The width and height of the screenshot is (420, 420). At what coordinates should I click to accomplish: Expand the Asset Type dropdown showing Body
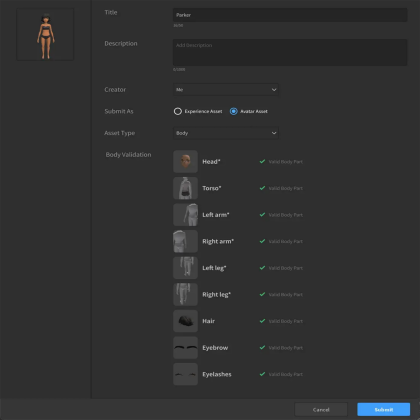(x=226, y=133)
